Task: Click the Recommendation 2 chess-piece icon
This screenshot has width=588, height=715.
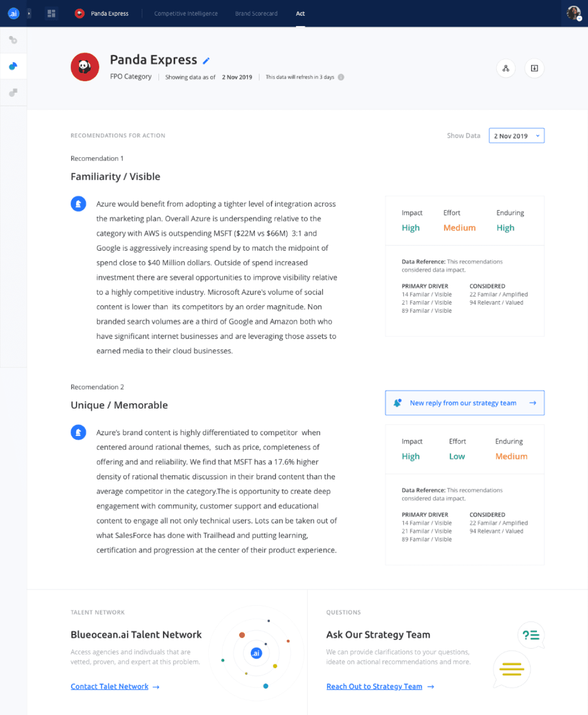Action: 78,432
